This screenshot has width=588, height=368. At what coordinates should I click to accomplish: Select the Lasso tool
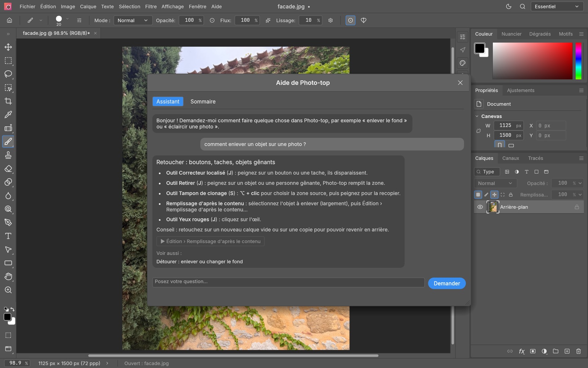[8, 74]
